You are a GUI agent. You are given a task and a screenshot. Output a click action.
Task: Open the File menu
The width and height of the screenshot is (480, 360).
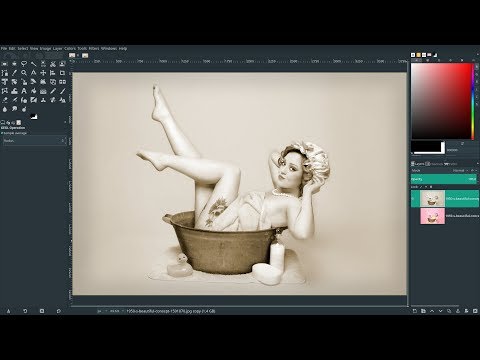4,48
